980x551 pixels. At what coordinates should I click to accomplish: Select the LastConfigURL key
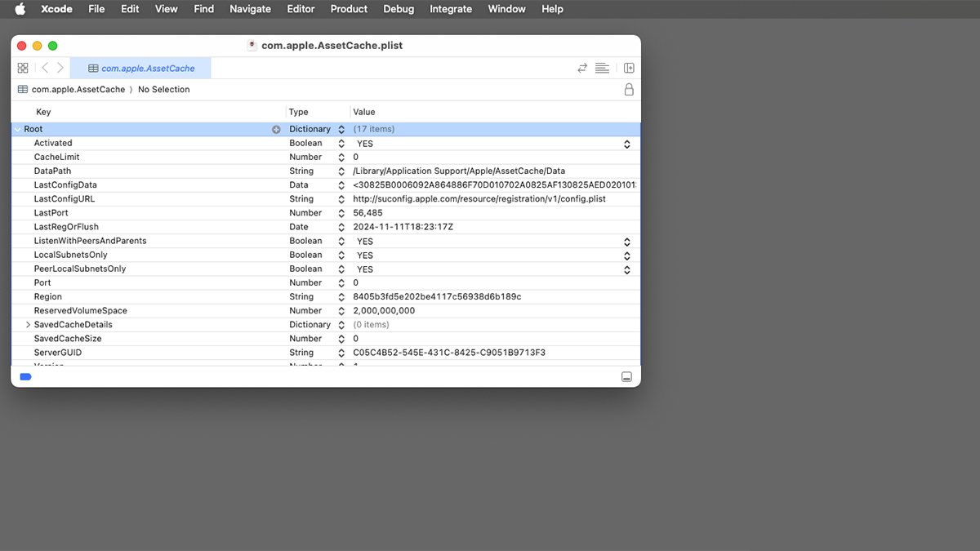point(65,199)
